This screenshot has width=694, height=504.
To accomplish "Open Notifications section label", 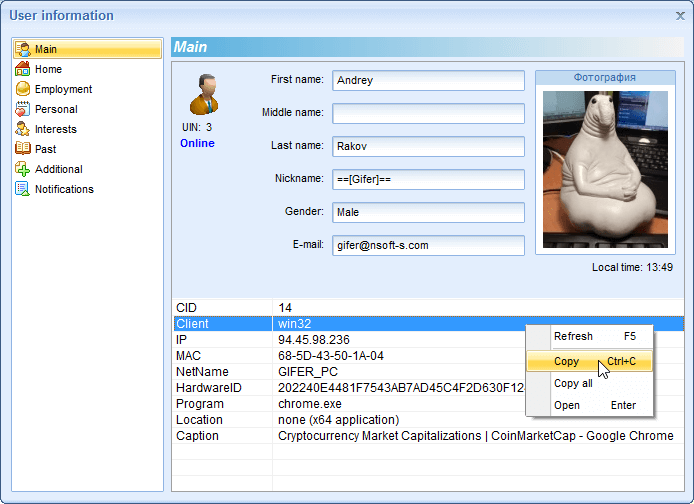I will pos(64,189).
